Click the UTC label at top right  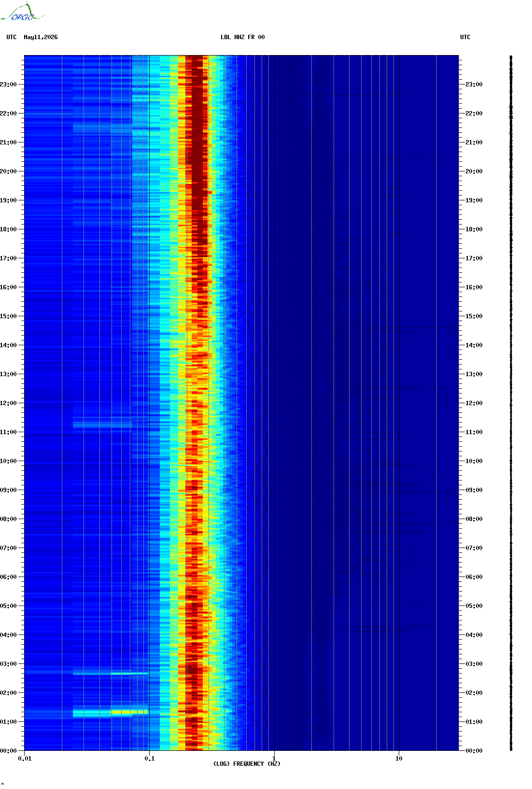coord(465,37)
